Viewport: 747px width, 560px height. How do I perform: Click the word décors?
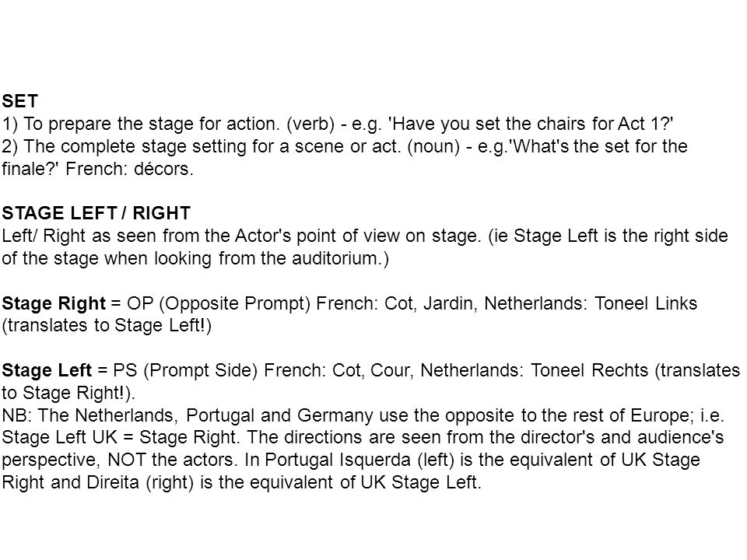(x=163, y=169)
